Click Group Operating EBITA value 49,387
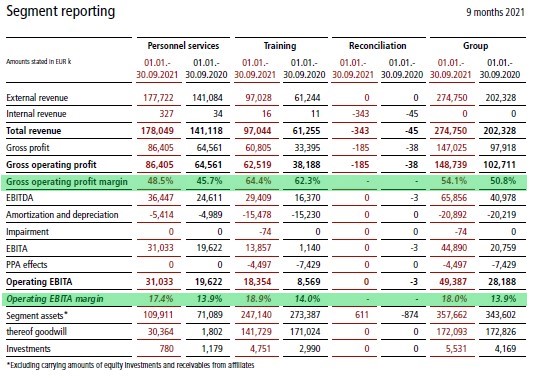The height and width of the screenshot is (378, 539). (453, 282)
